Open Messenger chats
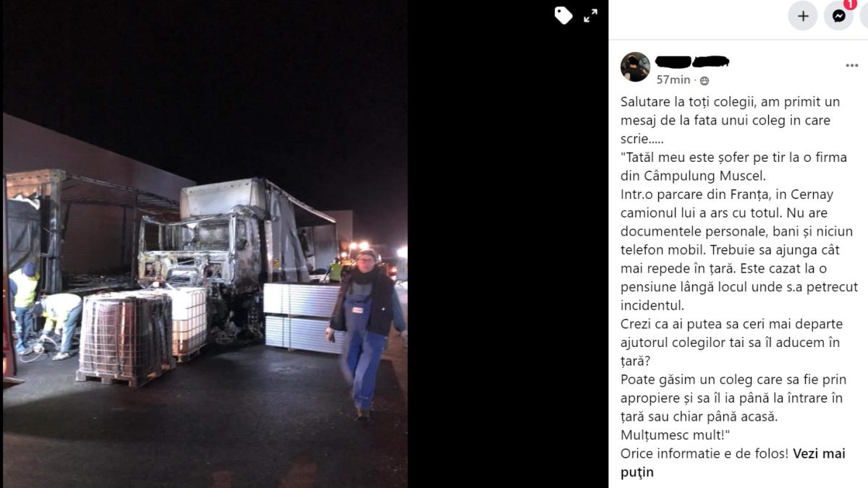Screen dimensions: 868x488 coord(839,15)
